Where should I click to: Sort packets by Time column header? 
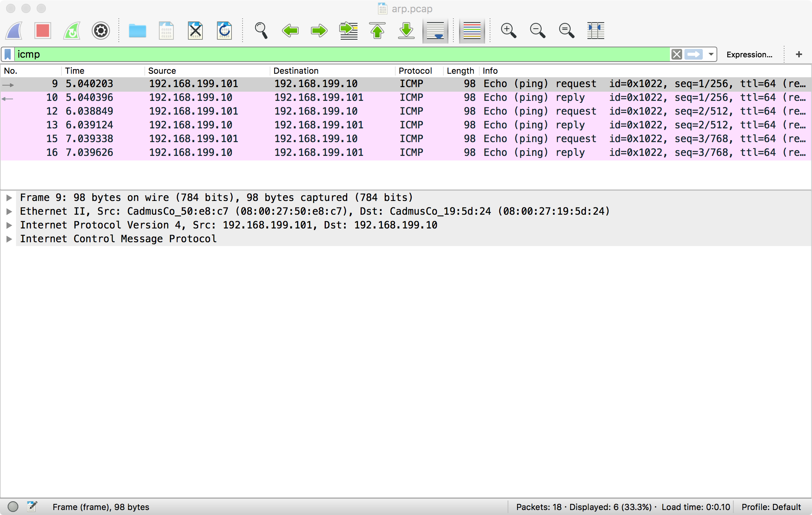(x=75, y=71)
